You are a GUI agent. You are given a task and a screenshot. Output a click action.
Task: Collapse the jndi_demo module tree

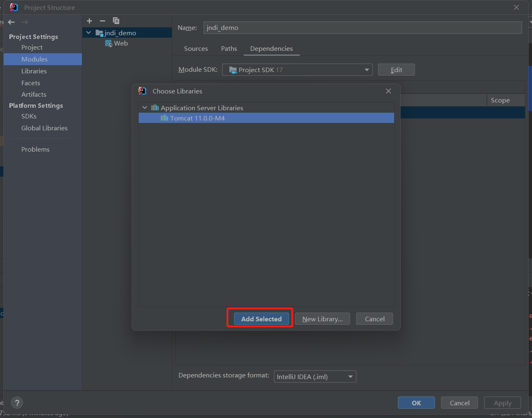[89, 33]
